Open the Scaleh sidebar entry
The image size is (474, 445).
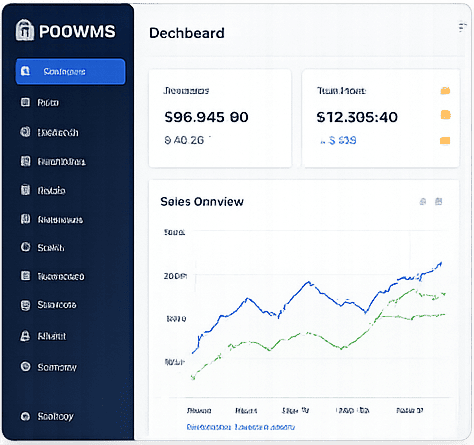tap(42, 247)
